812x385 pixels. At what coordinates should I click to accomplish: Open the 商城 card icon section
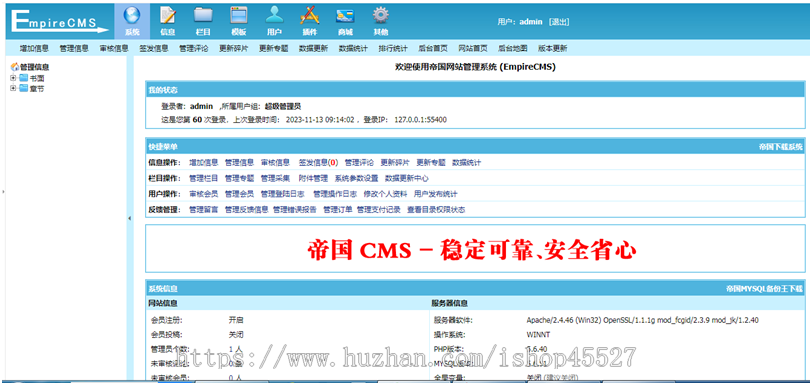pyautogui.click(x=345, y=21)
